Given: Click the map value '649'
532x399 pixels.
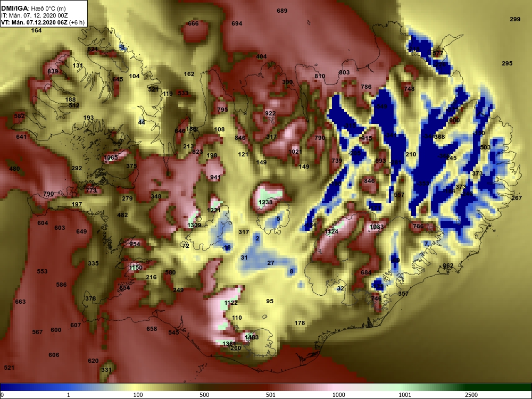Looking at the screenshot, I should click(81, 232).
